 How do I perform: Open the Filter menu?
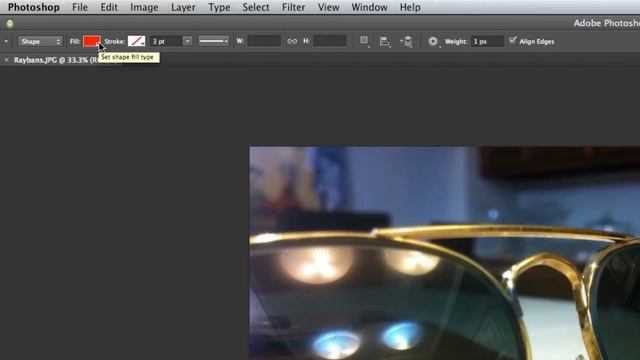coord(293,7)
